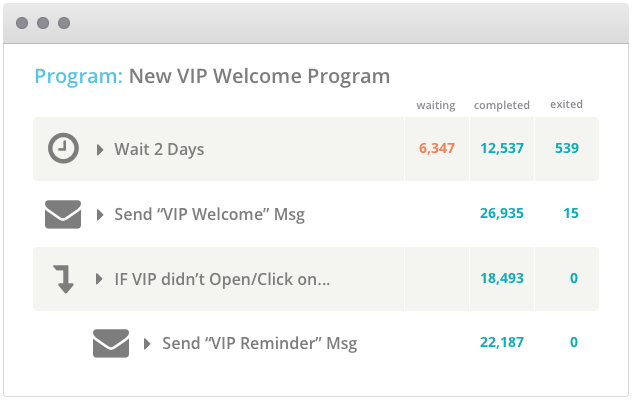Click the envelope icon for VIP Reminder message
This screenshot has width=632, height=400.
tap(111, 343)
